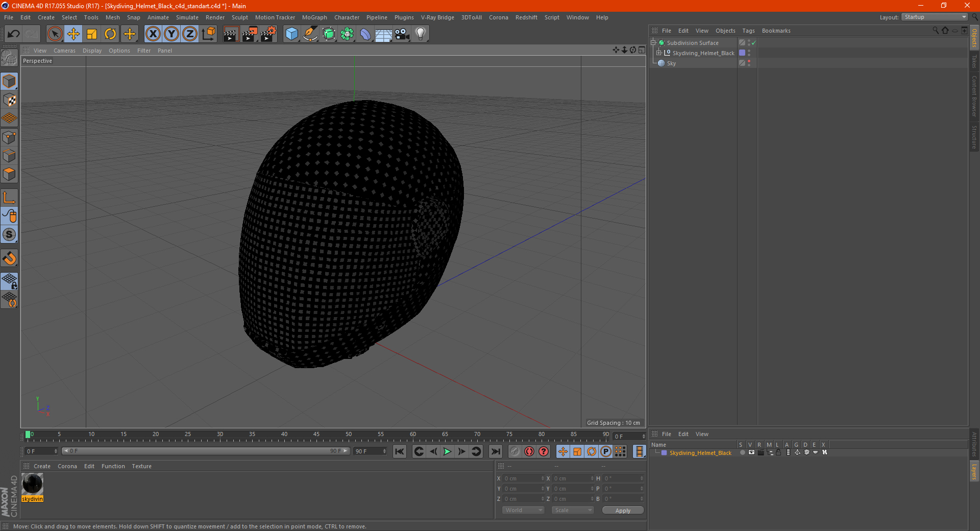The height and width of the screenshot is (531, 980).
Task: Add Subdivision Surface generator from toolbar
Action: pyautogui.click(x=329, y=34)
